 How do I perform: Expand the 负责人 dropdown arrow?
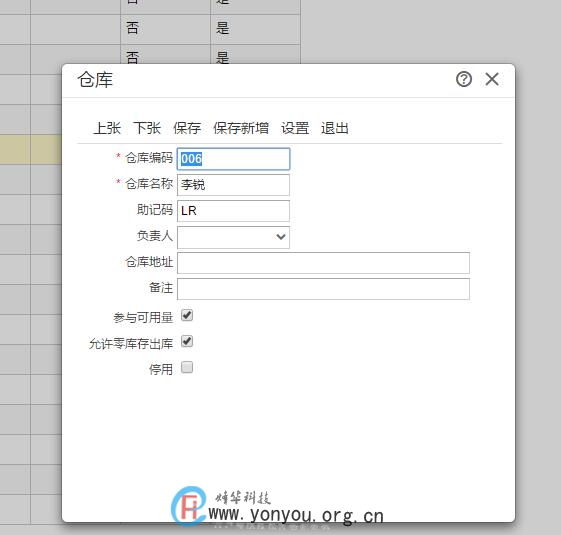281,237
